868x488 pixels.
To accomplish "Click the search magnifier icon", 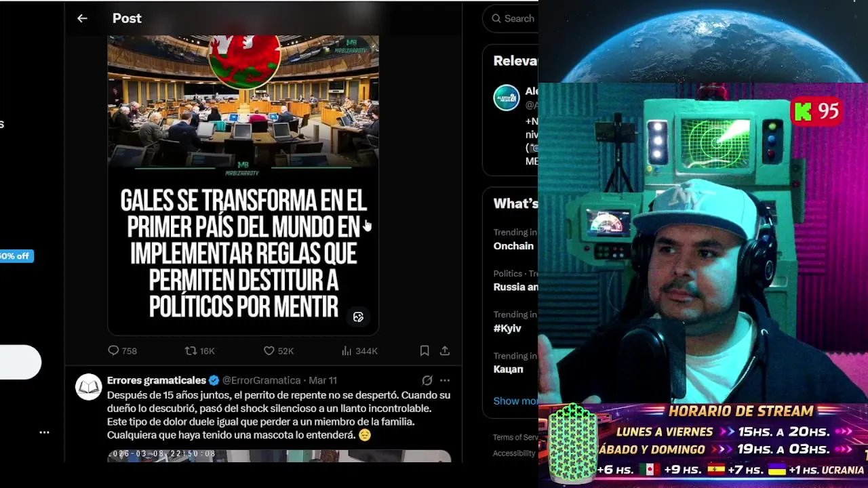I will click(496, 18).
